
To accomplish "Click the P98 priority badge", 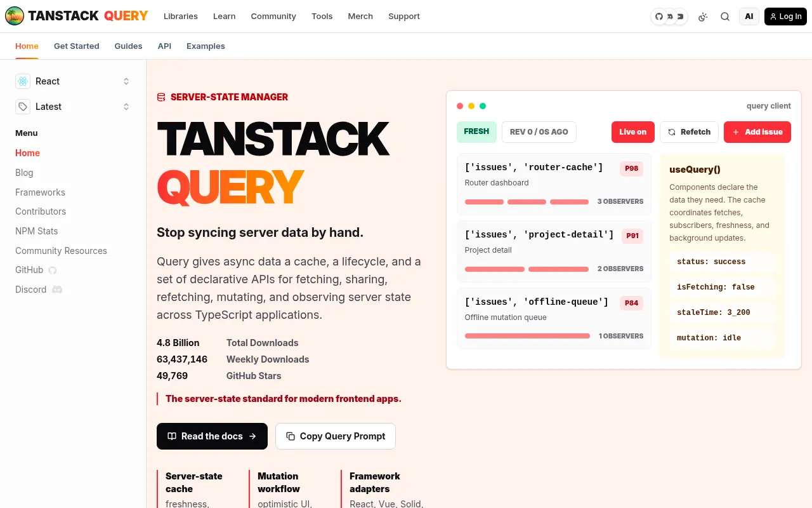I will coord(631,168).
